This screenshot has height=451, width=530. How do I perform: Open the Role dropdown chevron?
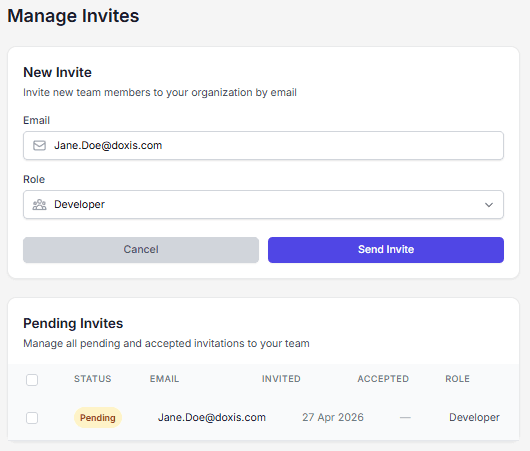tap(489, 205)
